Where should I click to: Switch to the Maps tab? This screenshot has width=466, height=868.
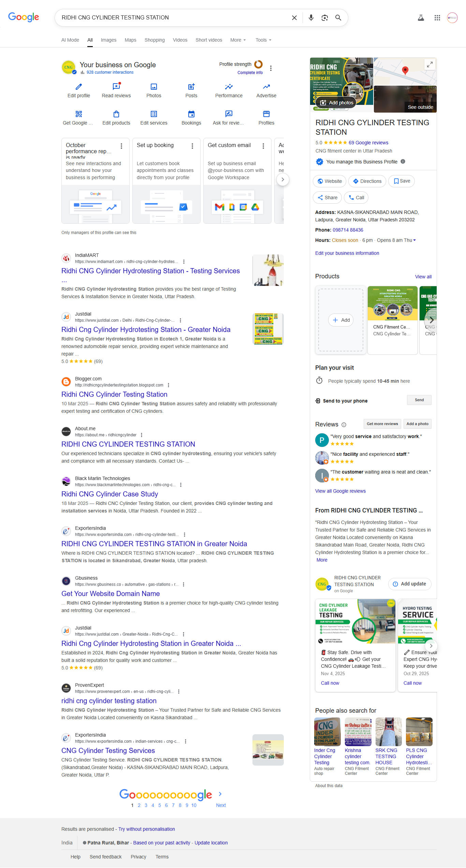pyautogui.click(x=130, y=40)
